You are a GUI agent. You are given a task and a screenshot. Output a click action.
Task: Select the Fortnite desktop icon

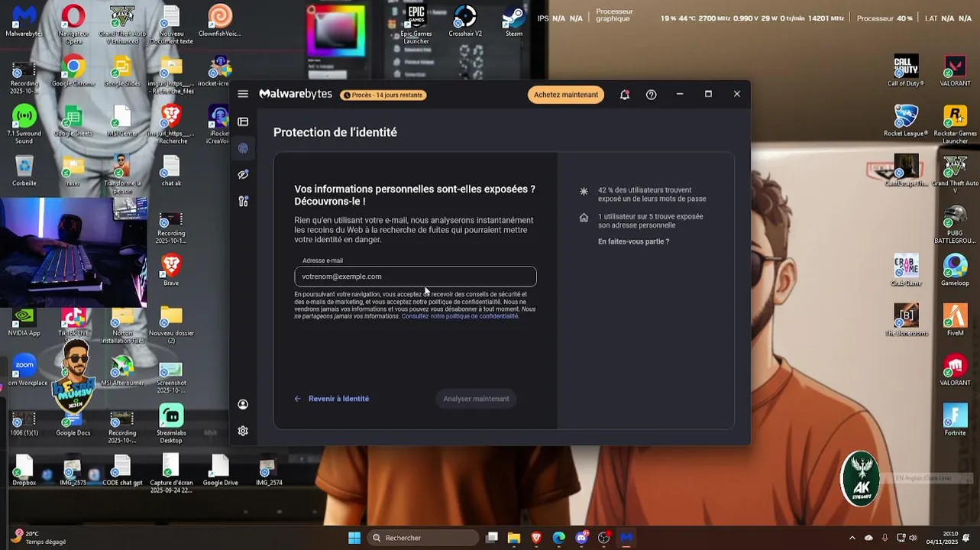(x=955, y=420)
